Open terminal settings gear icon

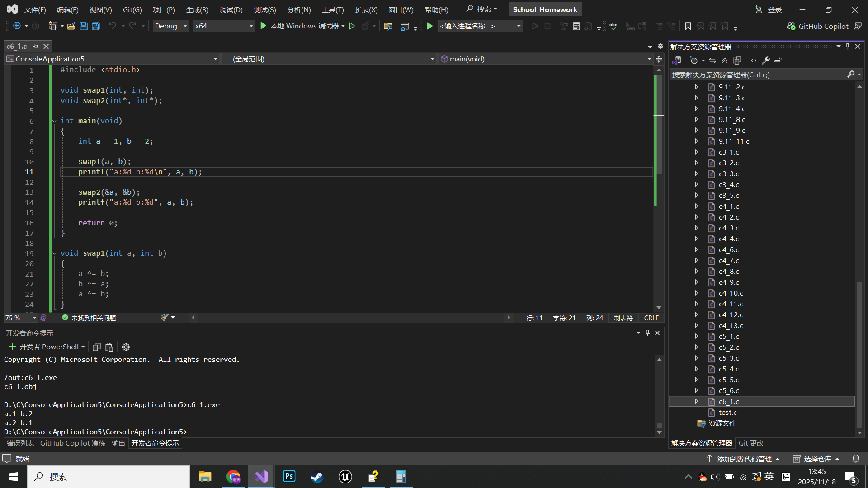click(126, 347)
